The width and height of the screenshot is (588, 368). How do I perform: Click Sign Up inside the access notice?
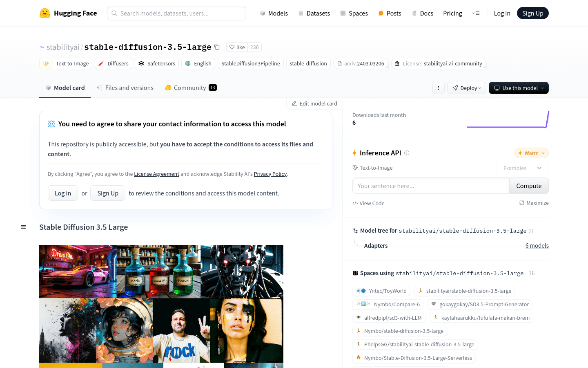click(x=108, y=193)
